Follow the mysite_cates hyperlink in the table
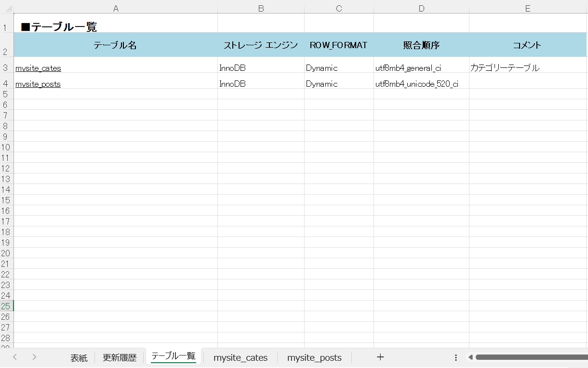 [38, 68]
